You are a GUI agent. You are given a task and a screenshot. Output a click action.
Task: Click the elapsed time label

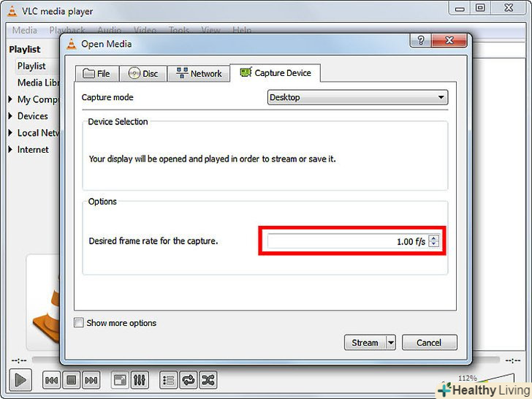[19, 360]
